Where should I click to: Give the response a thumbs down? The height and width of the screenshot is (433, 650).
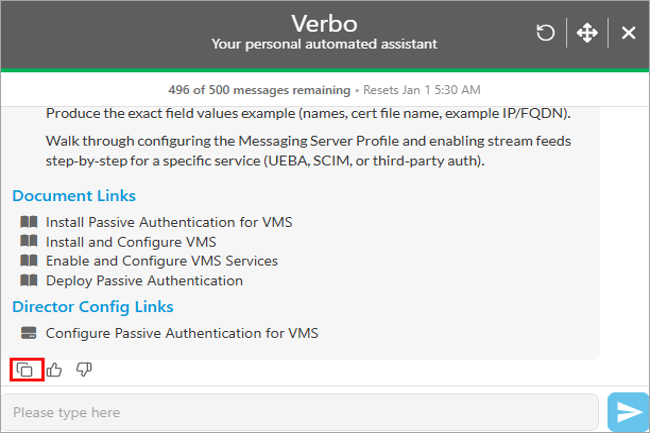click(x=84, y=370)
